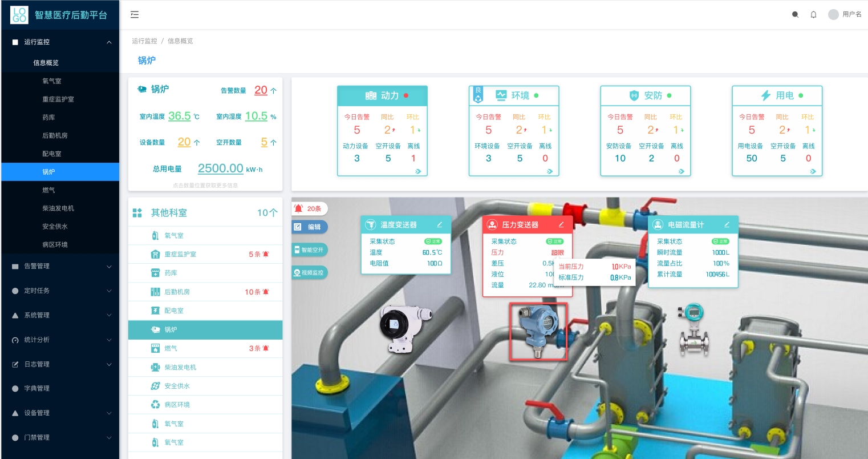Expand the 设备管理 menu
The height and width of the screenshot is (459, 868).
[60, 413]
